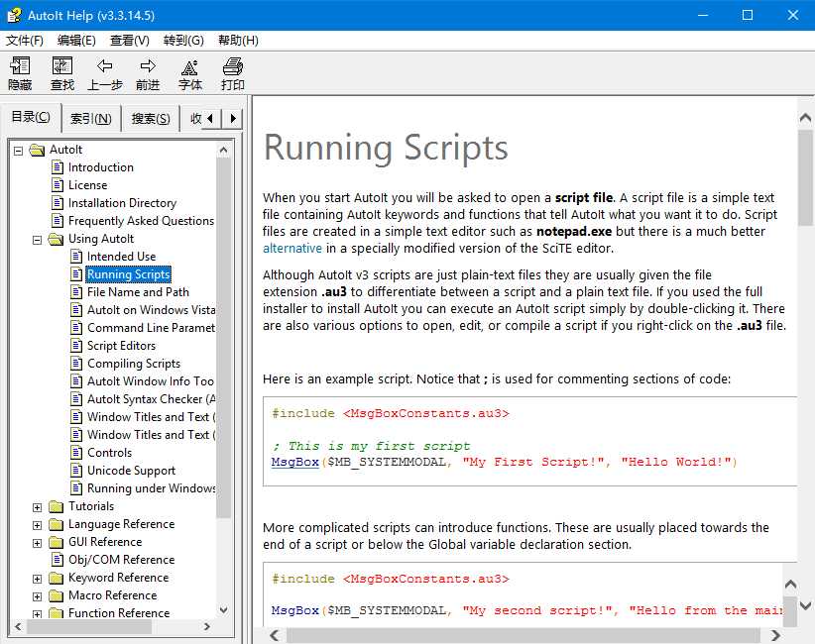Expand the Language Reference tree node
The height and width of the screenshot is (644, 815).
(37, 525)
